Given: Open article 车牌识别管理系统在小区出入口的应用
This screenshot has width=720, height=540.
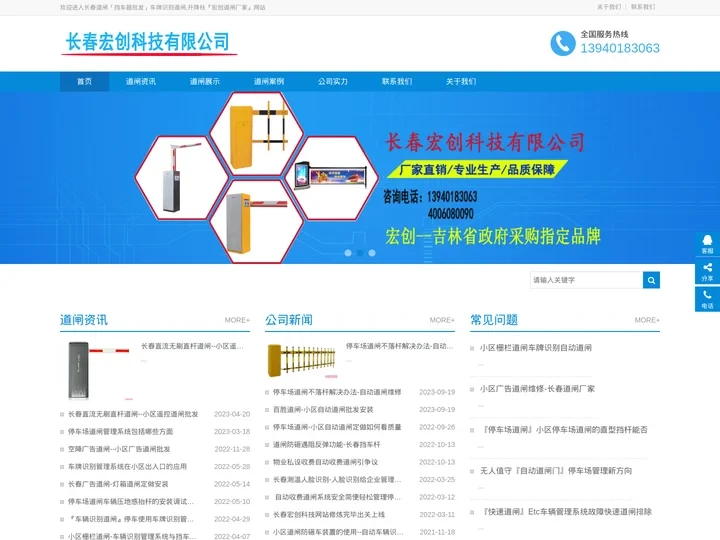Looking at the screenshot, I should click(x=128, y=467).
